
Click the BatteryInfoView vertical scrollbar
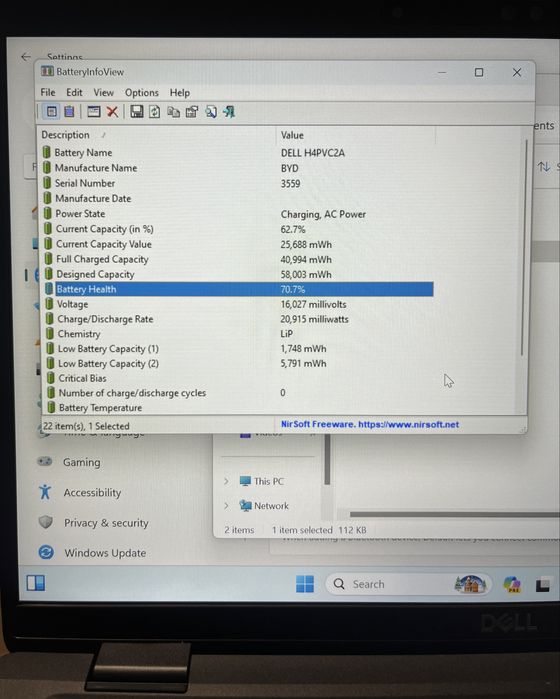[523, 247]
